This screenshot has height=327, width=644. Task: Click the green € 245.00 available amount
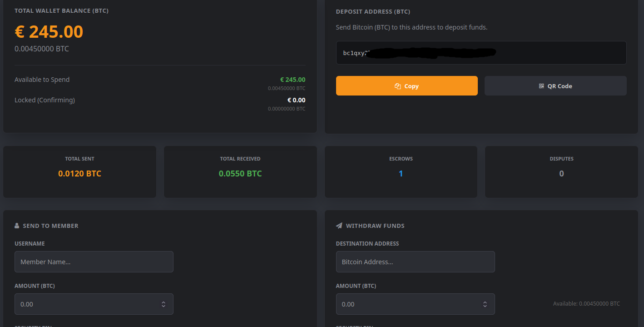293,80
